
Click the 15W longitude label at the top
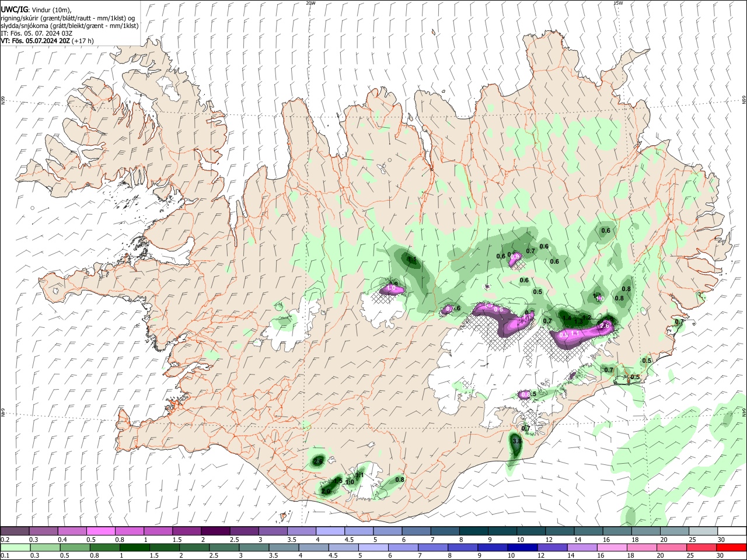point(618,3)
